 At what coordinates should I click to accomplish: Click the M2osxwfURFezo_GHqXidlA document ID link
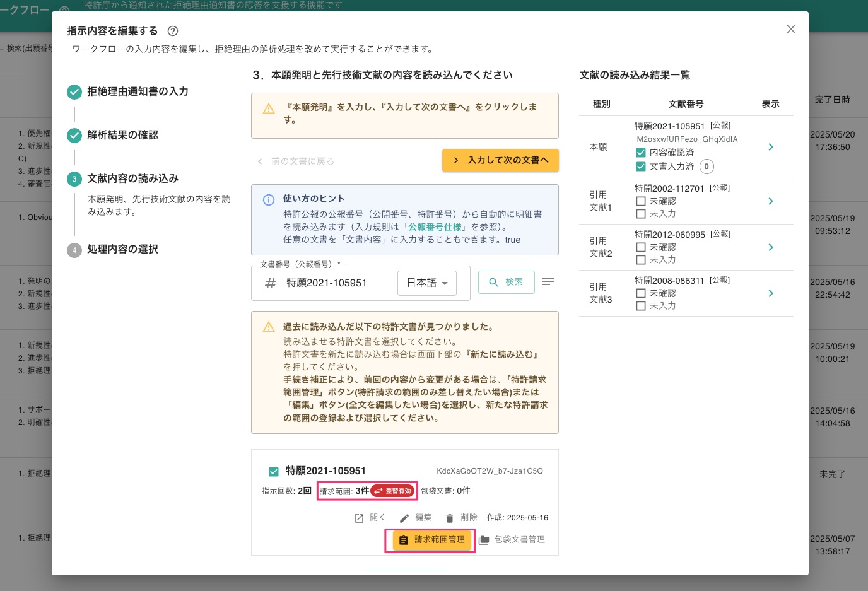tap(687, 139)
